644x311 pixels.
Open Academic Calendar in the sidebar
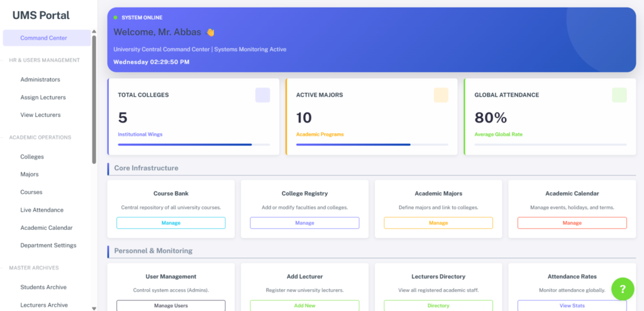[47, 227]
